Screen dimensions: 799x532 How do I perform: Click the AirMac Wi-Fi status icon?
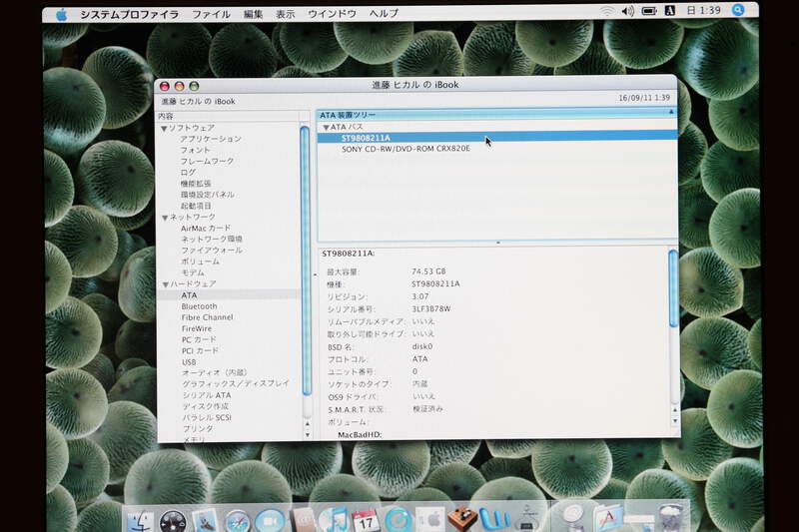tap(606, 11)
